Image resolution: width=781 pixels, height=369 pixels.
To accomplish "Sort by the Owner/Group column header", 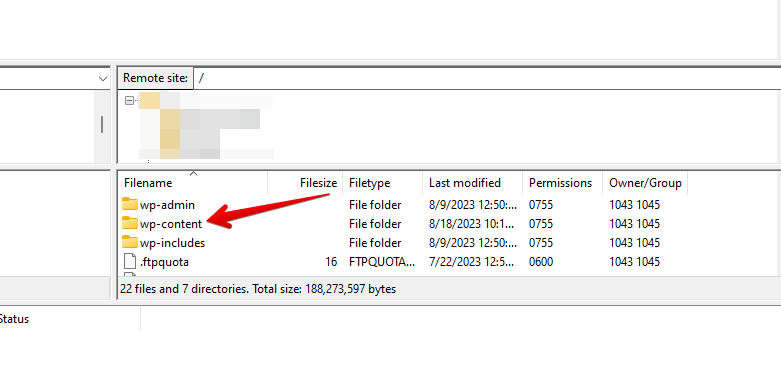I will 645,183.
